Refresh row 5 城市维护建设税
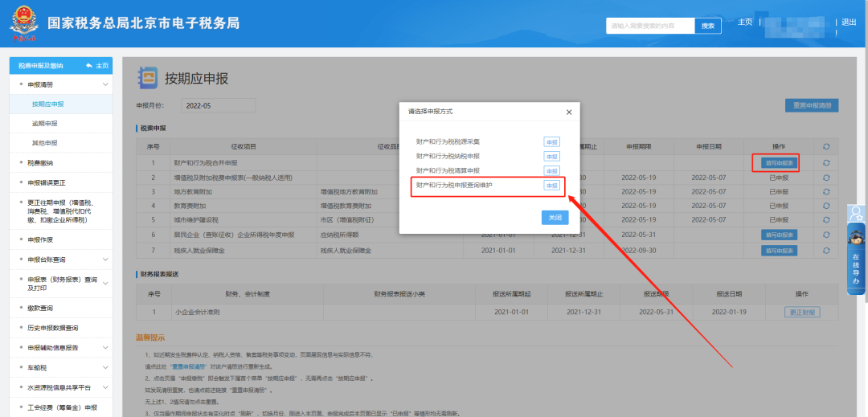Screen dimensions: 868x417 826,219
